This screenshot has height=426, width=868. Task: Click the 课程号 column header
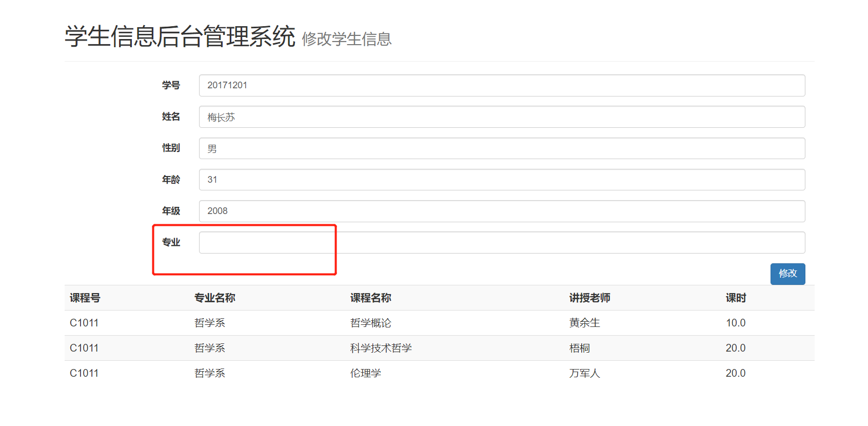(85, 298)
